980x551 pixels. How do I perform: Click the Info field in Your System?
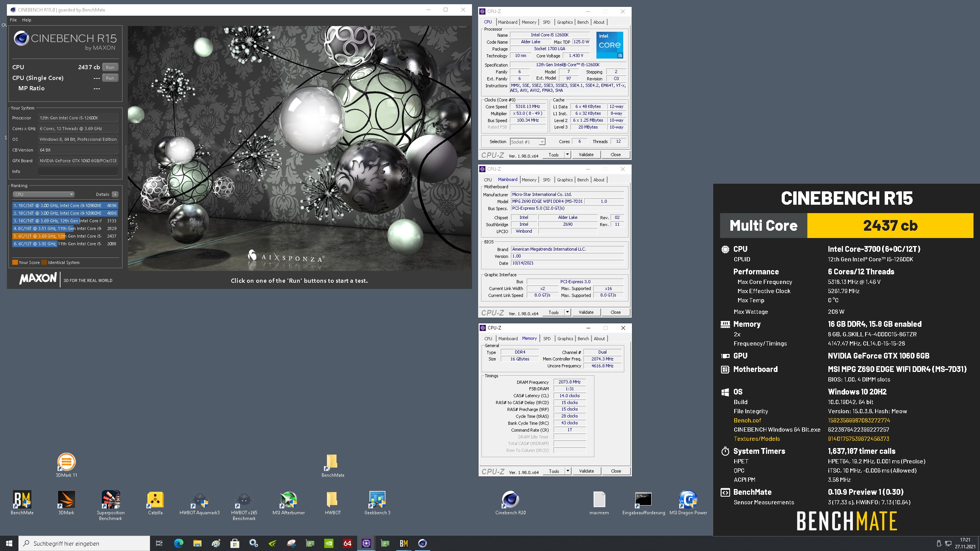pyautogui.click(x=78, y=171)
